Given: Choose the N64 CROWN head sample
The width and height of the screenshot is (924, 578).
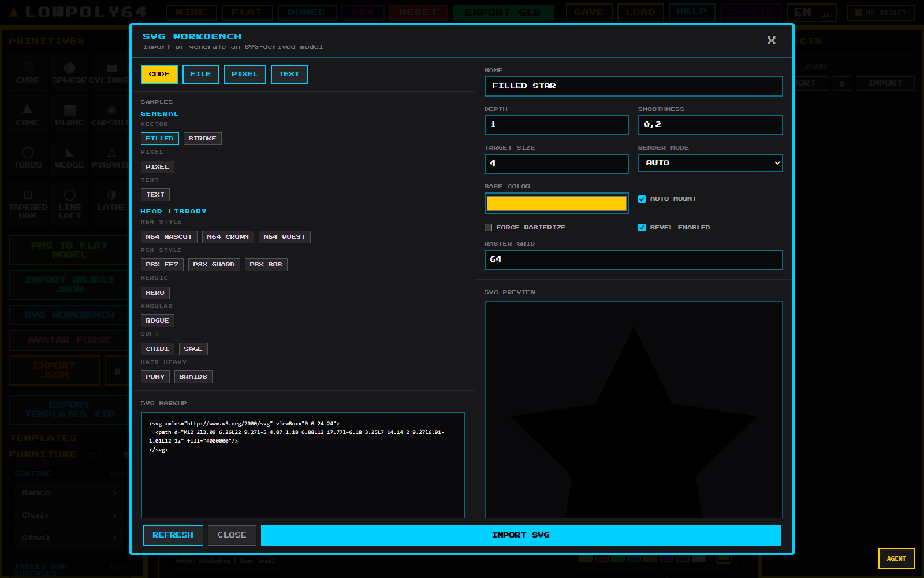Looking at the screenshot, I should click(228, 237).
